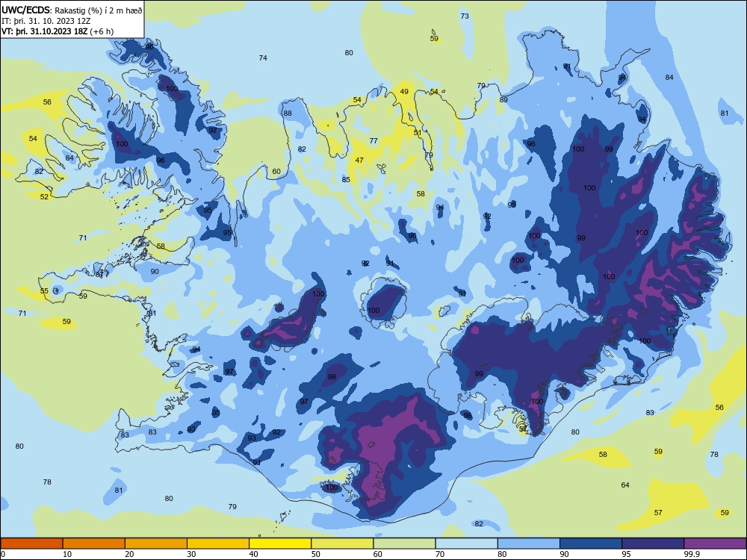Click the humidity value 74 on the map

(x=263, y=58)
